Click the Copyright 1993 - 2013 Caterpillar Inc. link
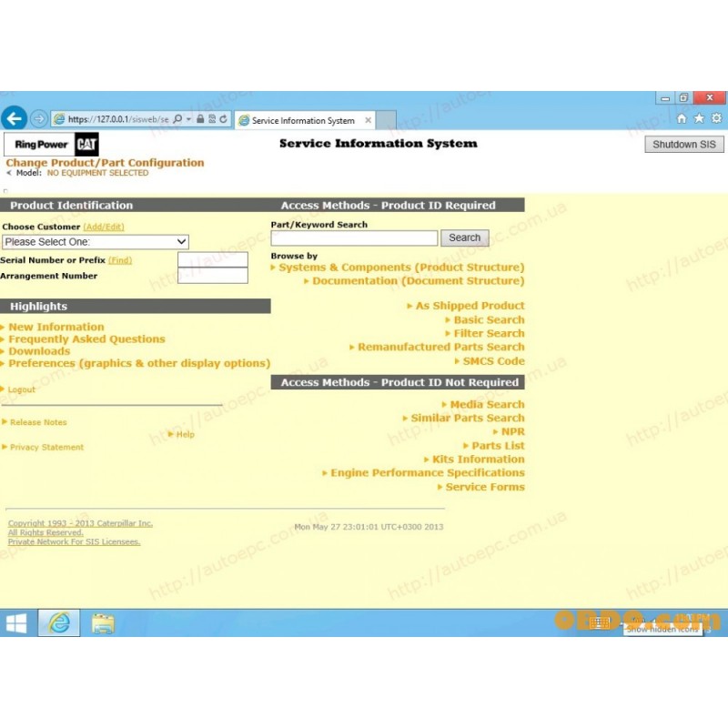Image resolution: width=728 pixels, height=728 pixels. pyautogui.click(x=80, y=523)
